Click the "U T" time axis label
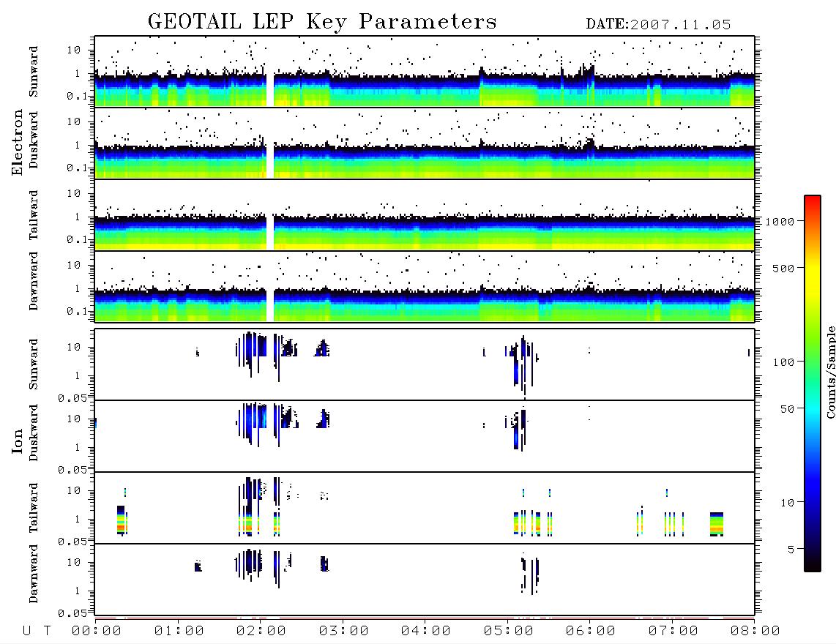 pyautogui.click(x=37, y=632)
